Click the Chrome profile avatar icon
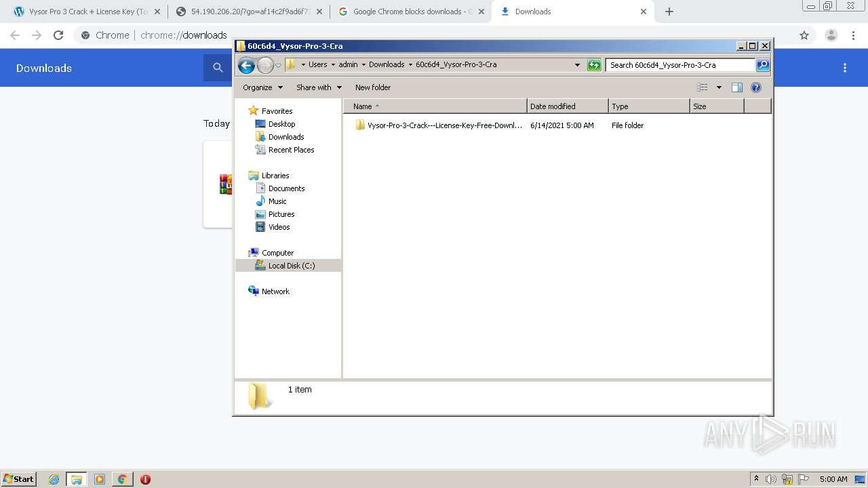The image size is (868, 488). [831, 35]
